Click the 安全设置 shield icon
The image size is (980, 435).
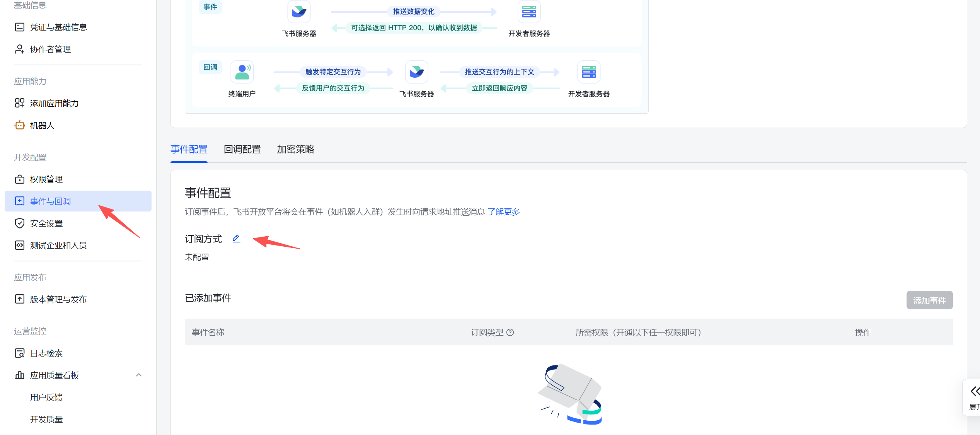(x=19, y=223)
